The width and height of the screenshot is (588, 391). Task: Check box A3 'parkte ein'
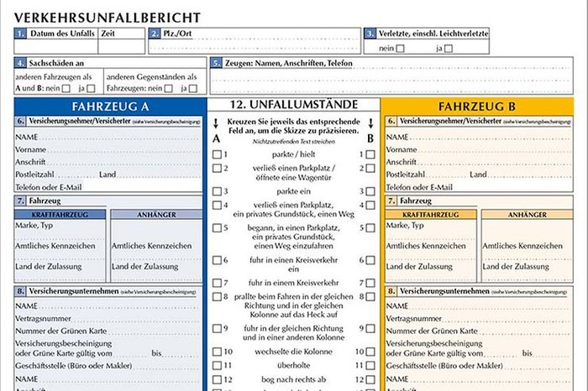pos(217,191)
